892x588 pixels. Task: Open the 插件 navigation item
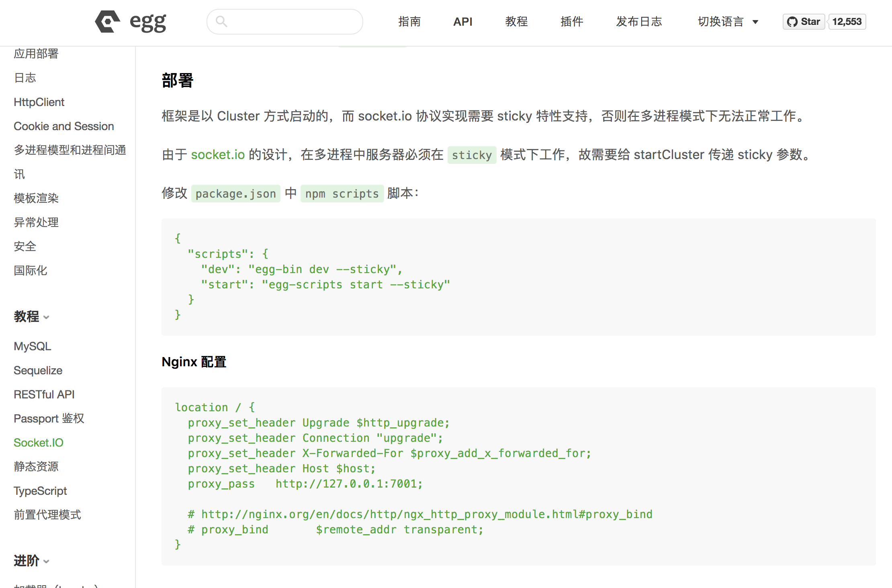[572, 22]
